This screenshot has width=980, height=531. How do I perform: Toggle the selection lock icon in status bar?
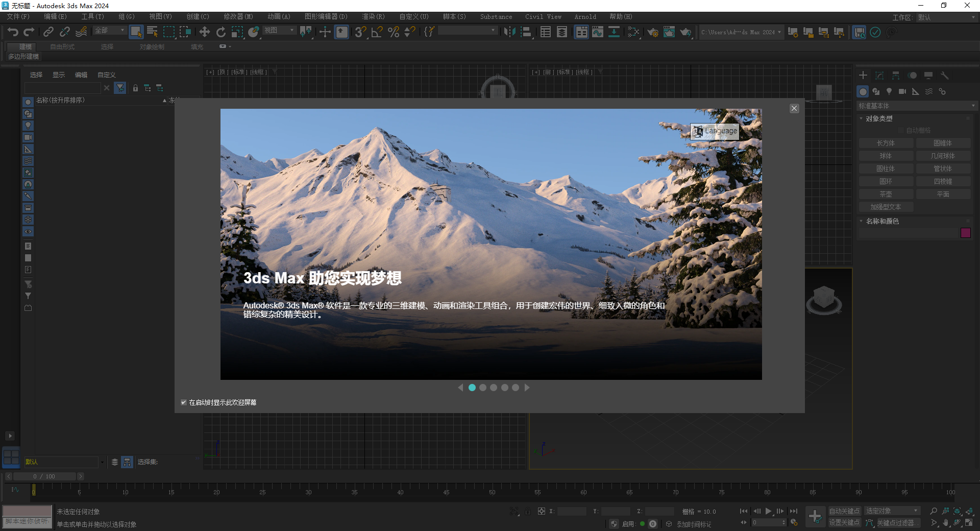coord(528,511)
